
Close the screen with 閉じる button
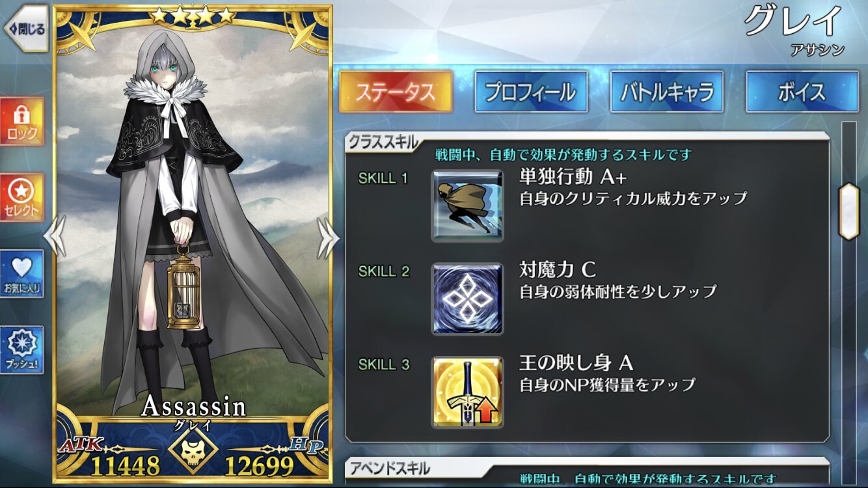26,29
